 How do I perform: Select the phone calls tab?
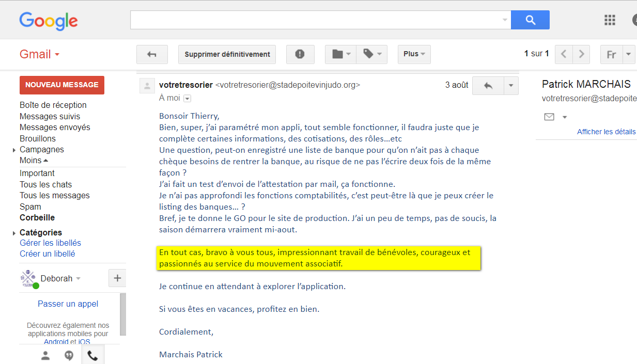click(x=93, y=355)
